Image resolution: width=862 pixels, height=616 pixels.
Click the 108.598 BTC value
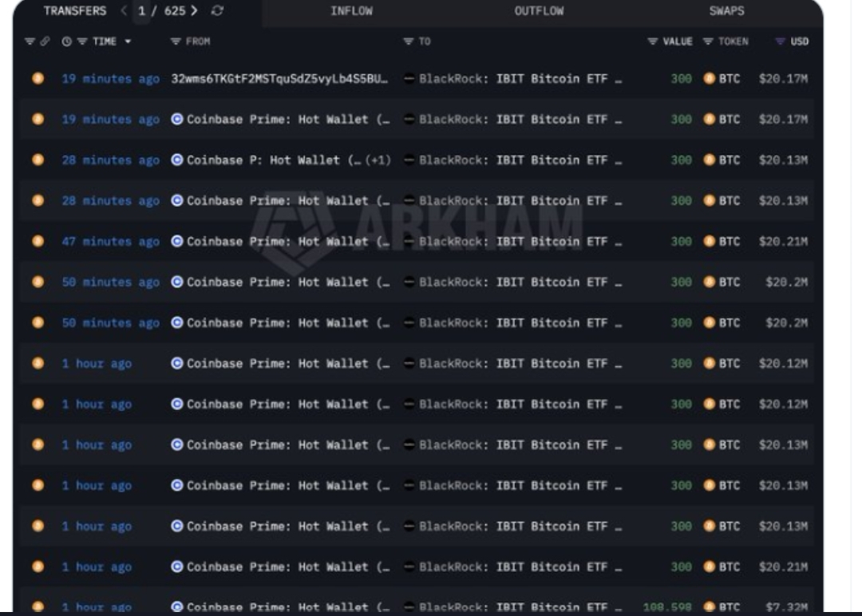(666, 606)
